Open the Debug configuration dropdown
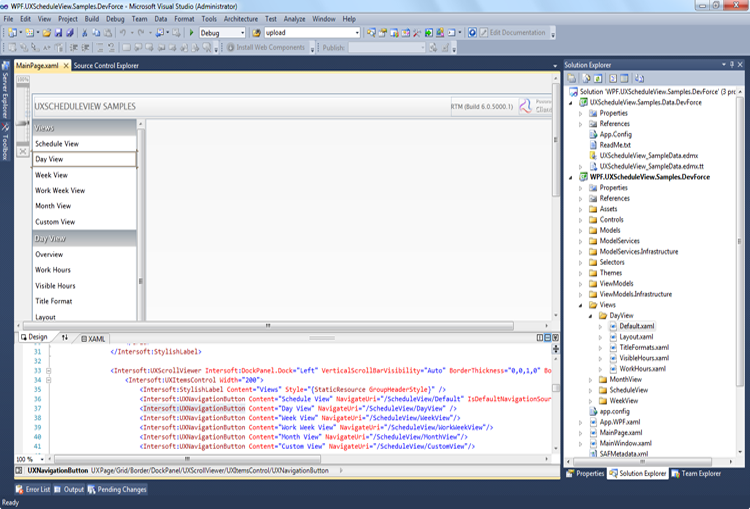The height and width of the screenshot is (509, 750). point(243,33)
